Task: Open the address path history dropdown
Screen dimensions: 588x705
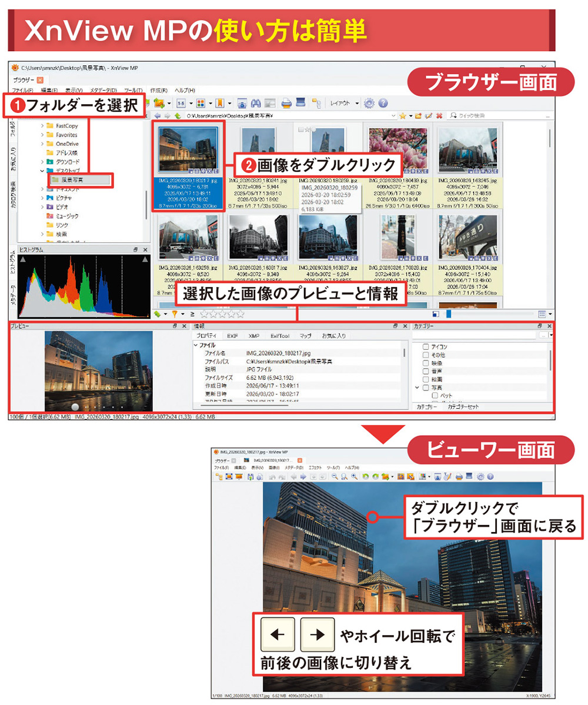Action: coord(393,116)
